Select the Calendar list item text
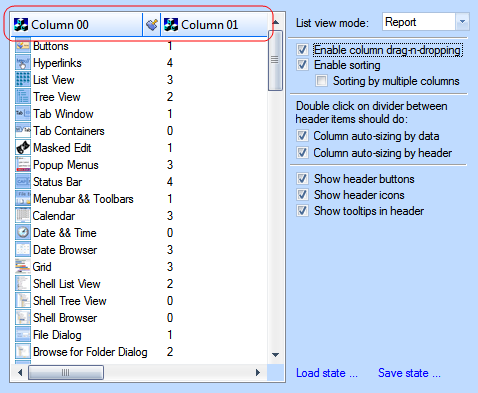The height and width of the screenshot is (393, 478). (x=54, y=216)
